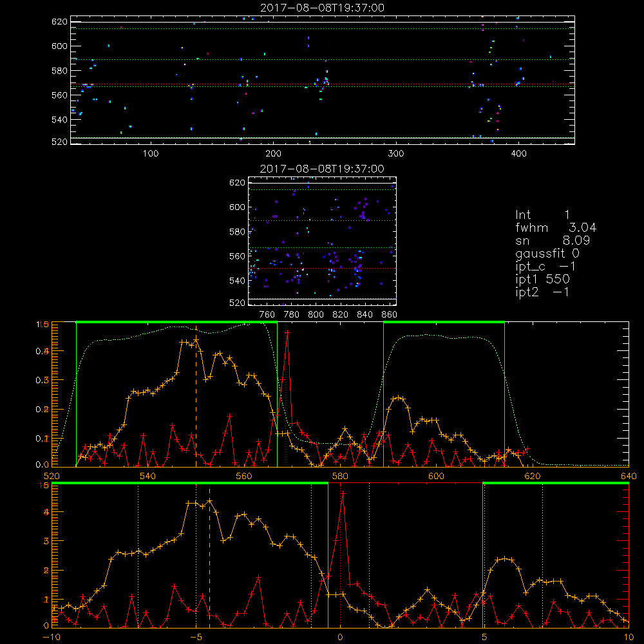The image size is (644, 644).
Task: Click x-axis label -10 on bottom plot
Action: (52, 637)
